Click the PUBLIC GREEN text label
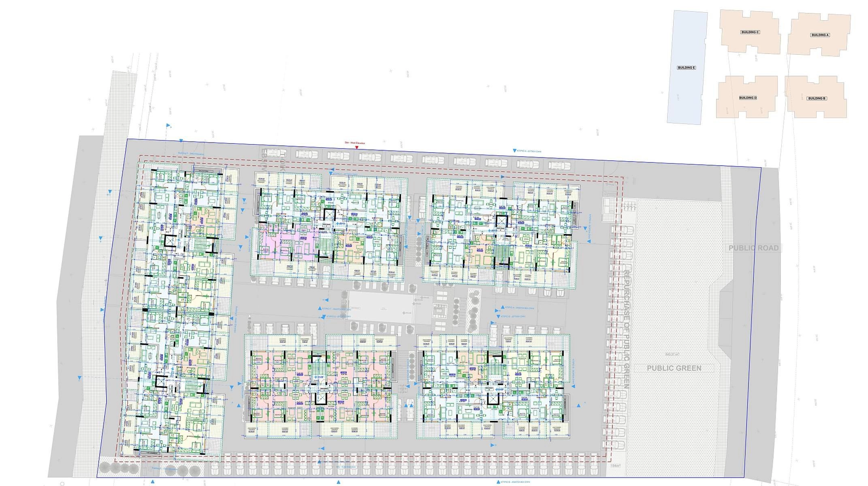The height and width of the screenshot is (486, 868). (674, 368)
